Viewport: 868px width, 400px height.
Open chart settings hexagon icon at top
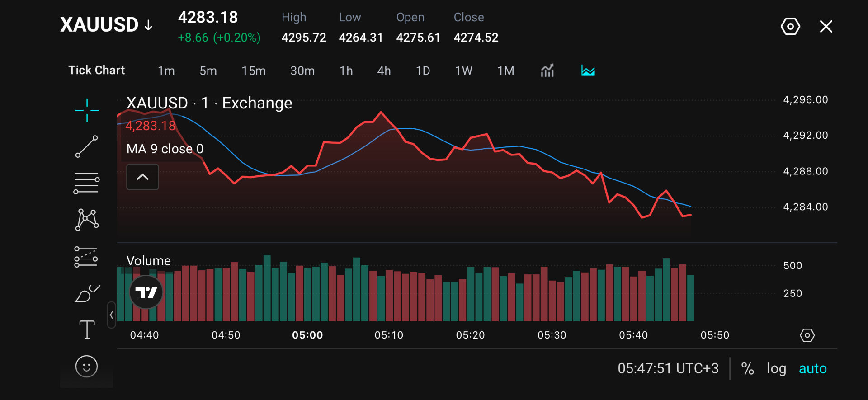790,27
